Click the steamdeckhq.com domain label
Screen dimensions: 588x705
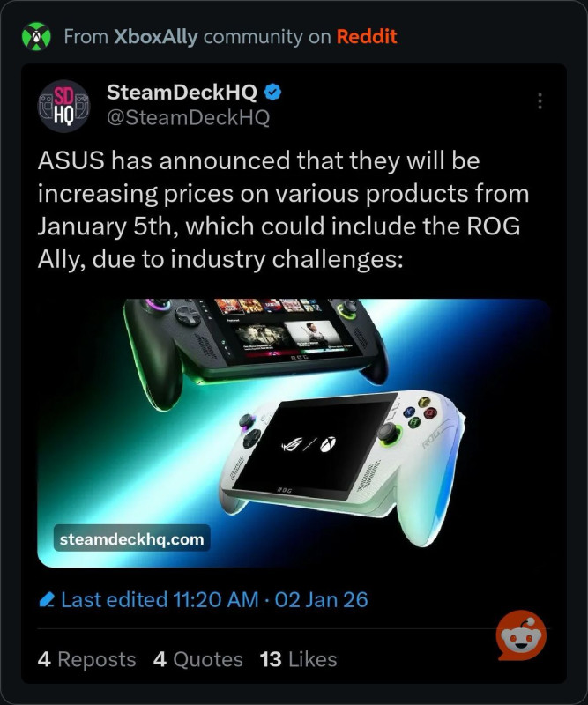click(131, 538)
